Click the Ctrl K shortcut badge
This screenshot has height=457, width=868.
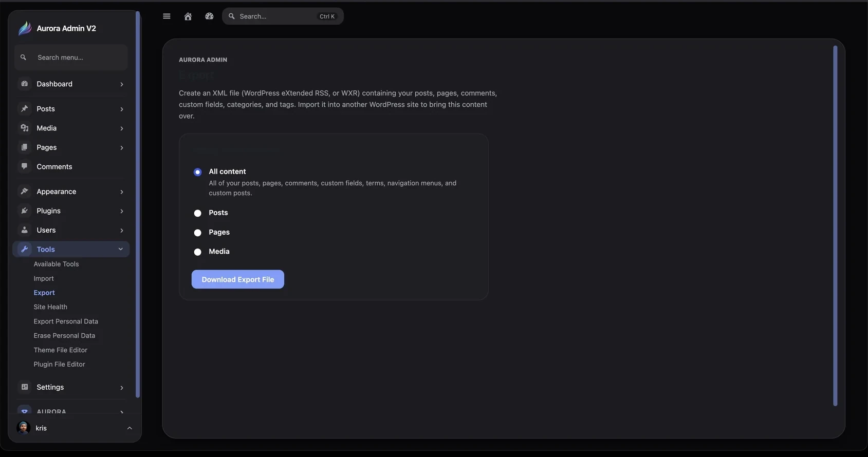(327, 16)
